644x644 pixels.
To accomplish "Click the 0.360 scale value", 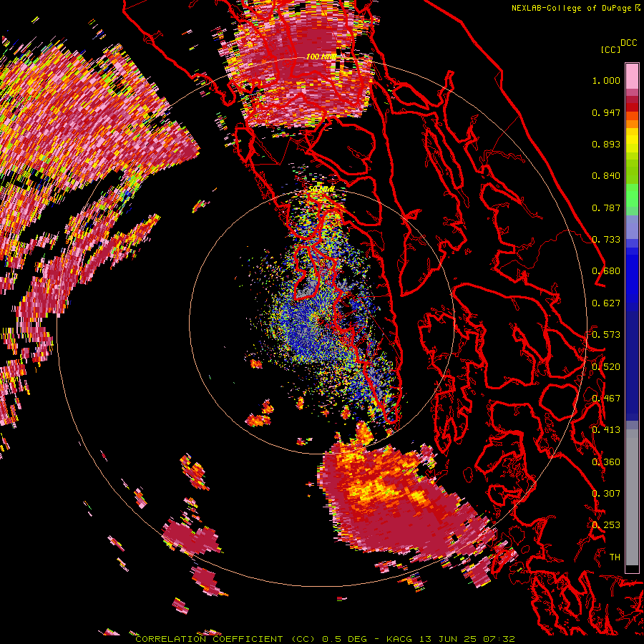I will [606, 462].
